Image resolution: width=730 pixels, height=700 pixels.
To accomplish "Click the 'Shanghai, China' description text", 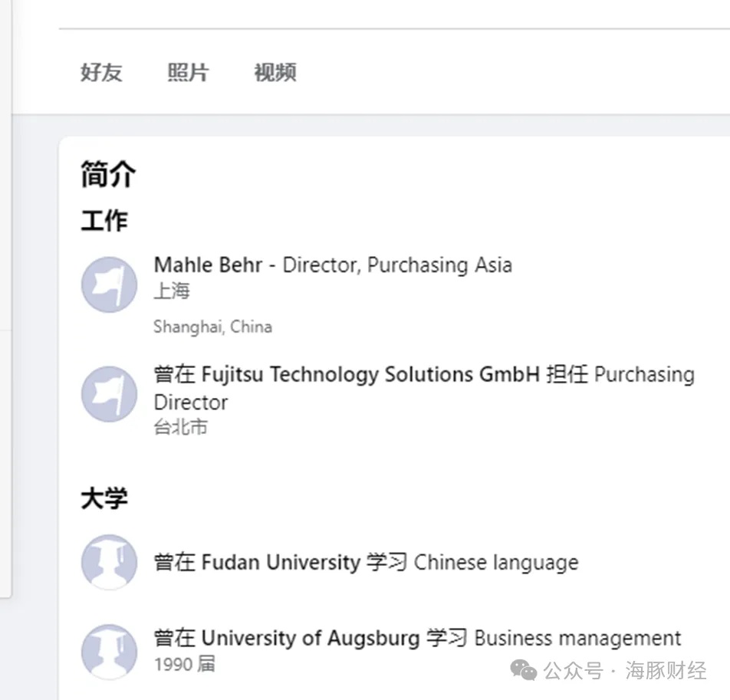I will [x=212, y=327].
